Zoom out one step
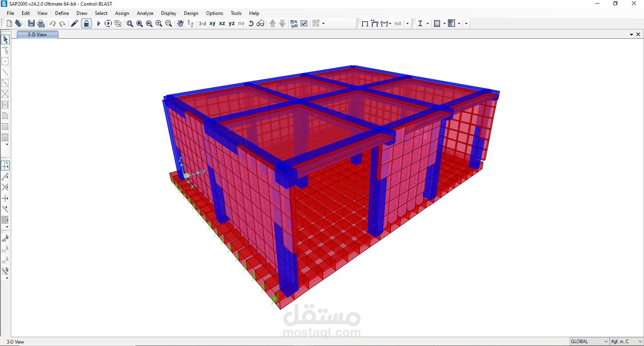The image size is (644, 346). pos(169,23)
